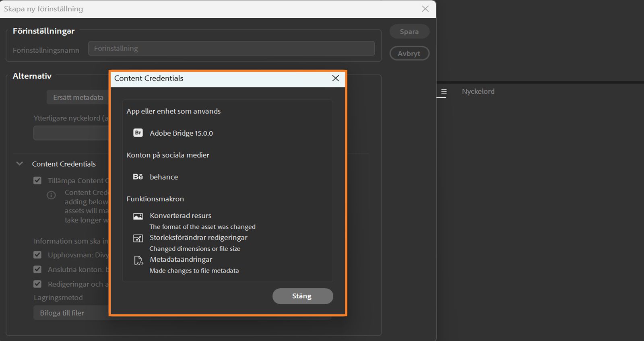This screenshot has height=341, width=644.
Task: Click 'Made changes to file metadata' text
Action: [194, 271]
